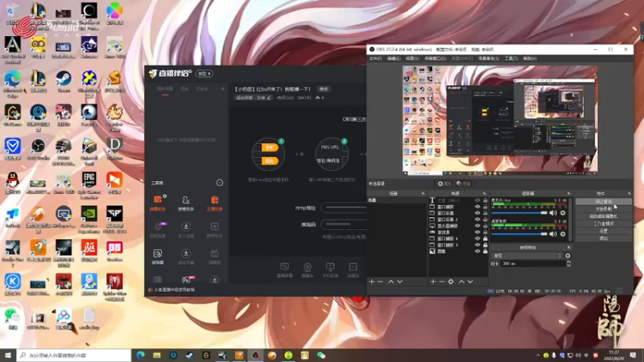Hide the 图像 source with the eye icon

pos(477,251)
